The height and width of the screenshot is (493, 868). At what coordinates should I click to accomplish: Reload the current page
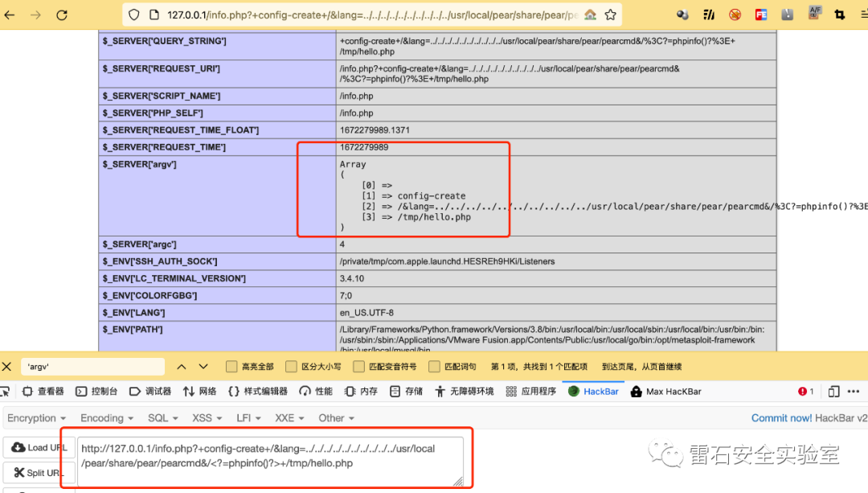point(62,15)
